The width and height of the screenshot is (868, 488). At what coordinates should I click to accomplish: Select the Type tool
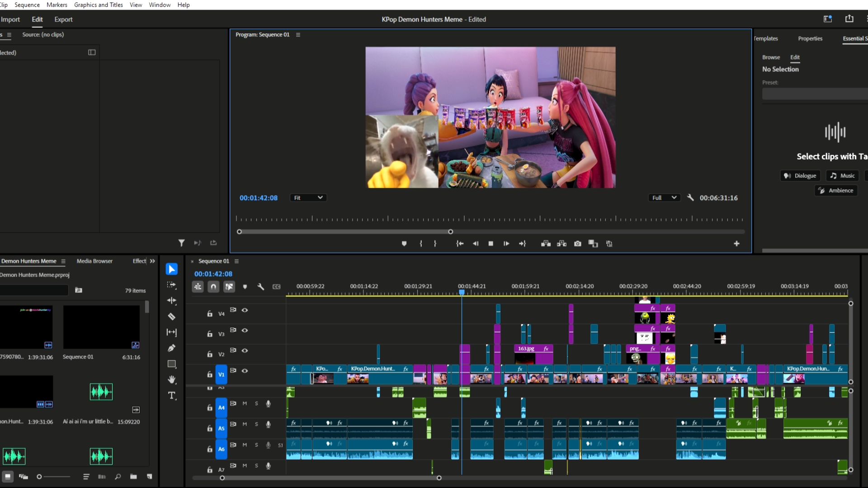(171, 395)
